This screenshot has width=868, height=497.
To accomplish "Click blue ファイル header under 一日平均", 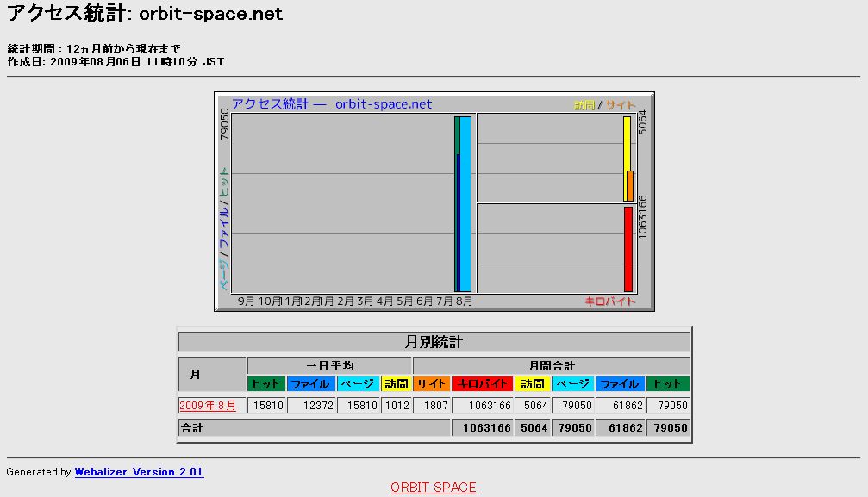I will (x=310, y=384).
